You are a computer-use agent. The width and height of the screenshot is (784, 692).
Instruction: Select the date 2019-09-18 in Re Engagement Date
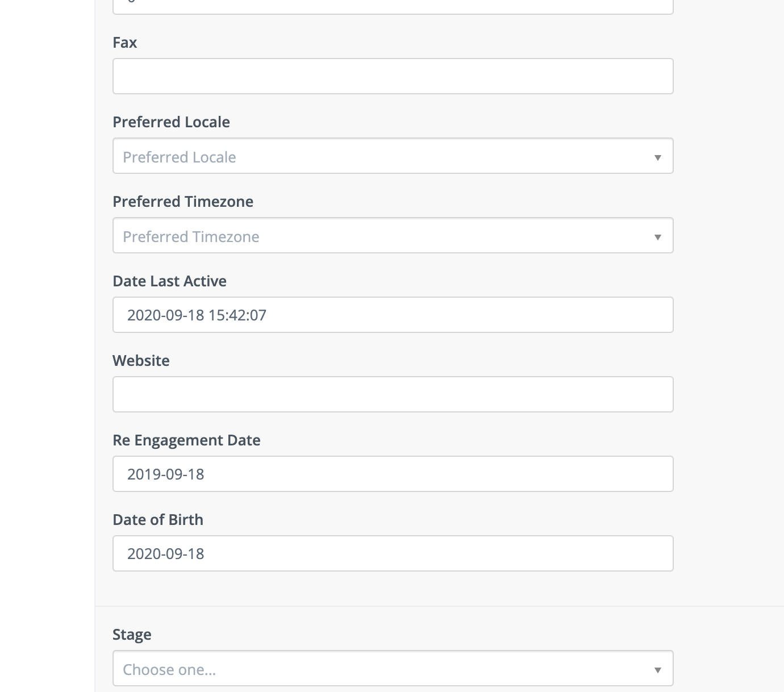pos(165,473)
